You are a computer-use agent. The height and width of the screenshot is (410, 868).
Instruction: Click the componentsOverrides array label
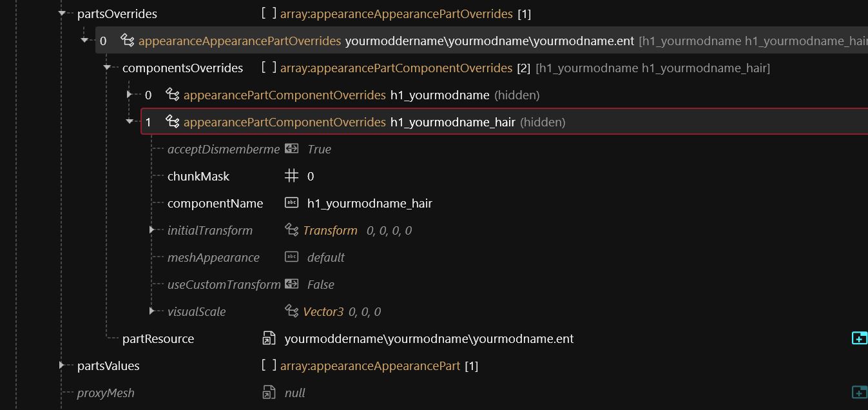[182, 68]
